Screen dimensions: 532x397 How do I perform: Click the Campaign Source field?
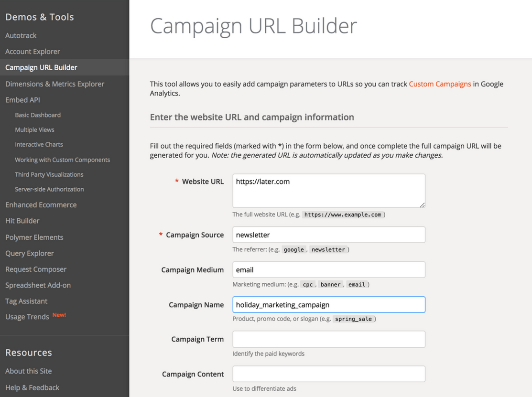coord(329,235)
